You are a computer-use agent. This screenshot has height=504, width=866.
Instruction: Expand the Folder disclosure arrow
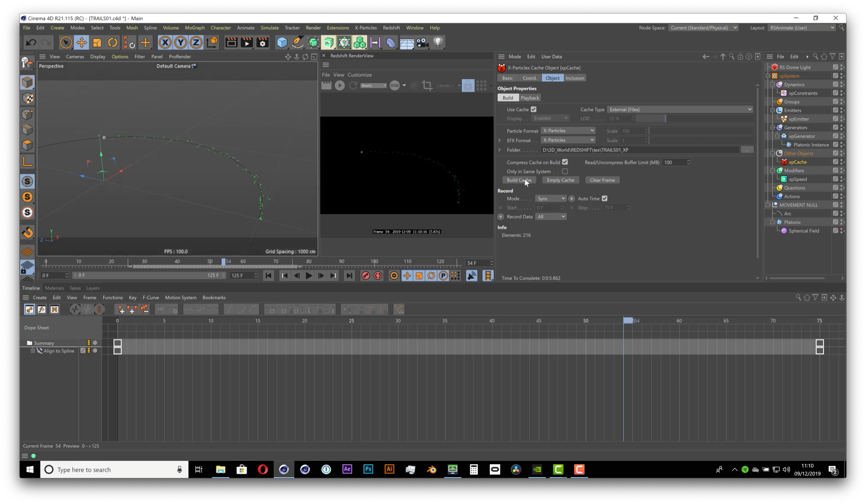(500, 150)
